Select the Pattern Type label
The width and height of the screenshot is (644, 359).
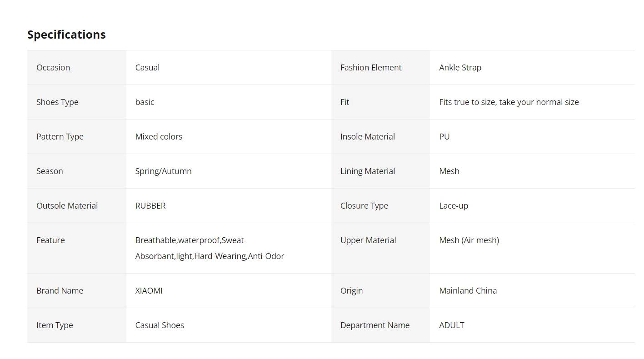60,137
